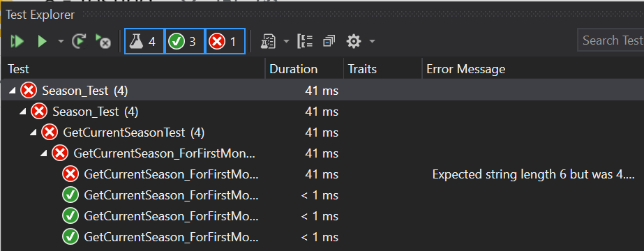Image resolution: width=644 pixels, height=251 pixels.
Task: Open the playlist dropdown arrow
Action: [286, 41]
